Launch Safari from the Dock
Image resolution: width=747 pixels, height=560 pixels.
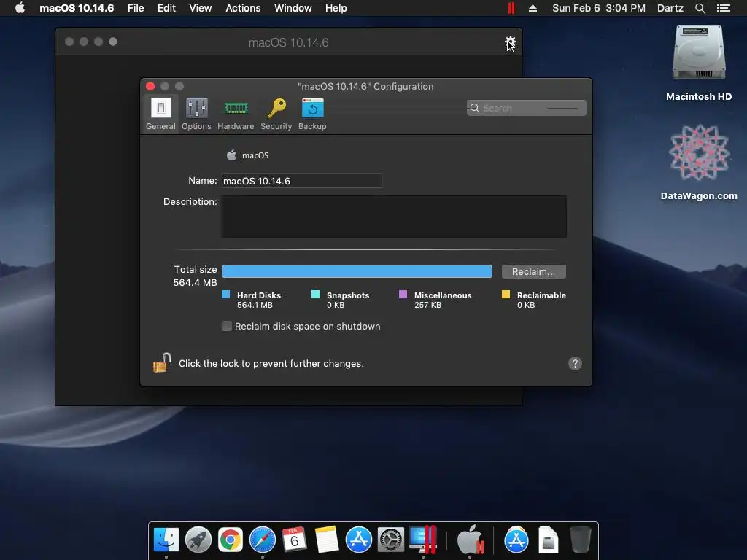pyautogui.click(x=263, y=540)
